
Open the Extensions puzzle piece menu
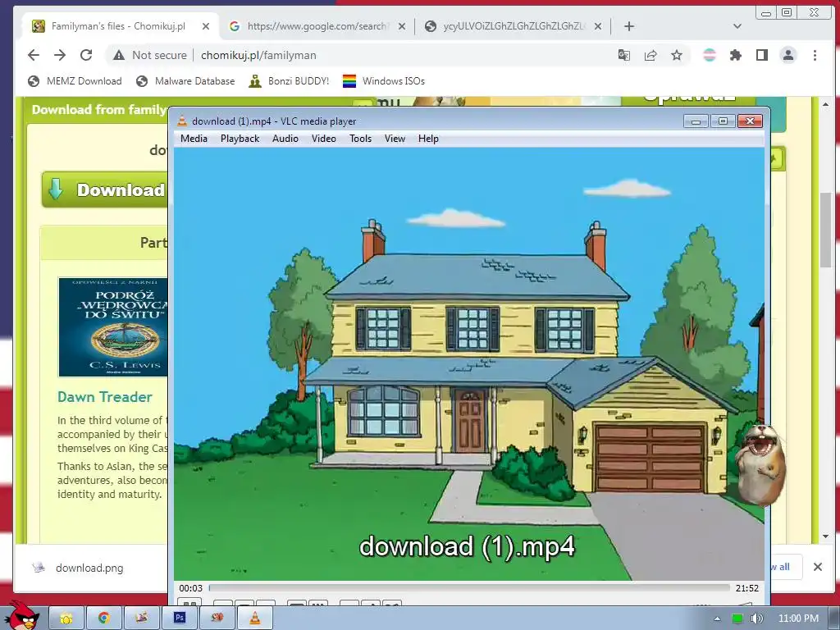click(x=736, y=55)
